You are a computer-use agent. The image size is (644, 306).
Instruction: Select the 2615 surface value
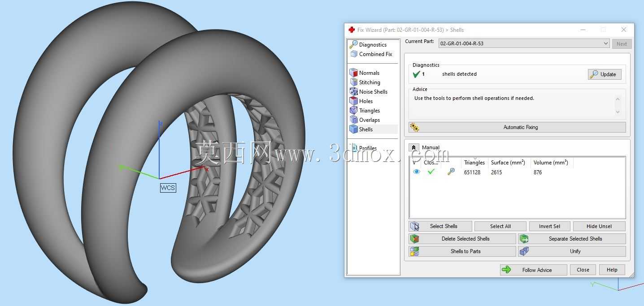pyautogui.click(x=496, y=172)
